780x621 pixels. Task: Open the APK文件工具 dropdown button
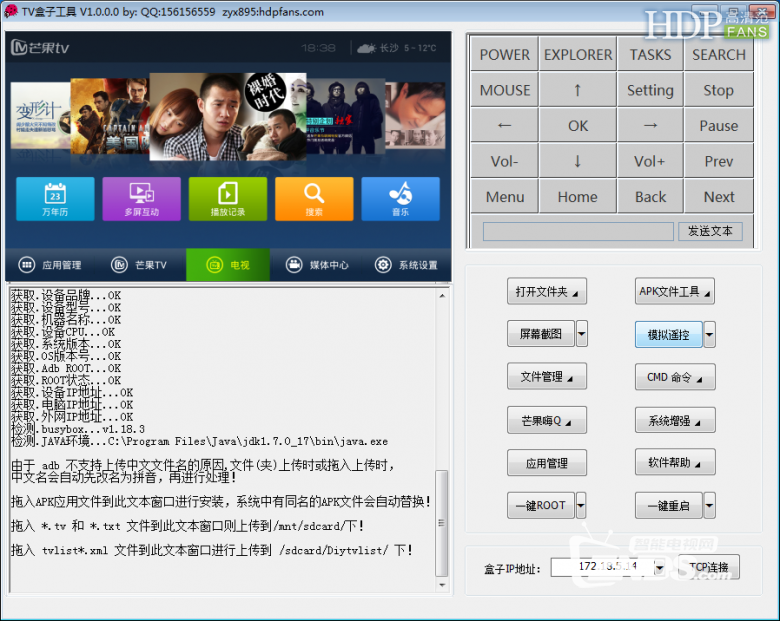(x=675, y=291)
